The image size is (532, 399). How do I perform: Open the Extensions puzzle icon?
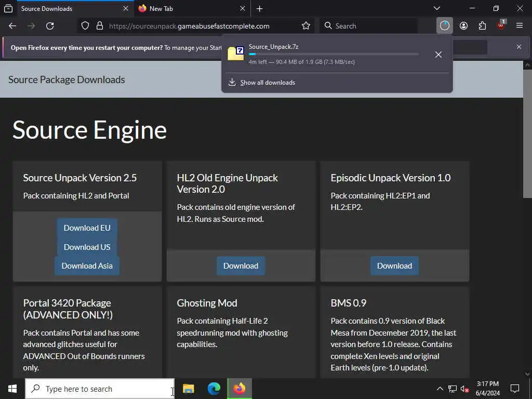482,26
